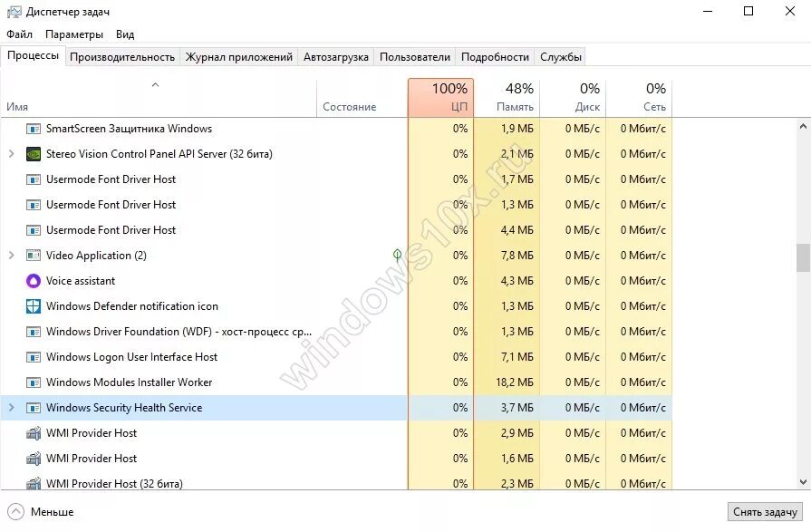Sort by the Имя column header
811x532 pixels.
[159, 97]
